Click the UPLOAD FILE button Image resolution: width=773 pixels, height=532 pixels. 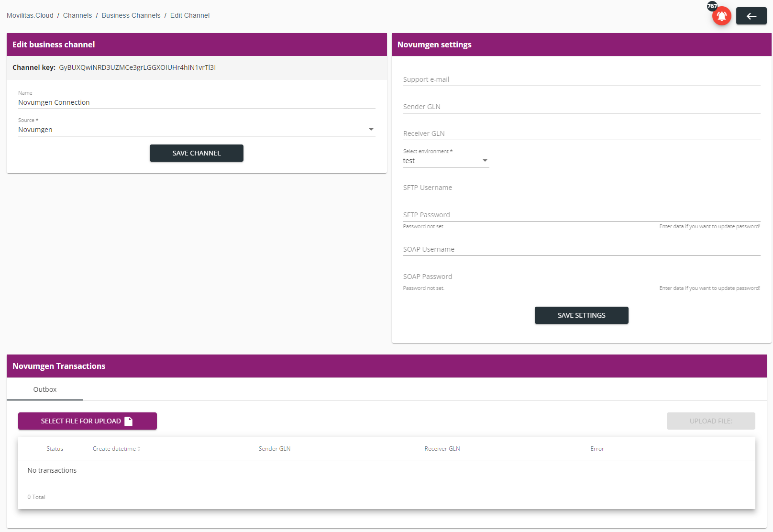pyautogui.click(x=711, y=421)
